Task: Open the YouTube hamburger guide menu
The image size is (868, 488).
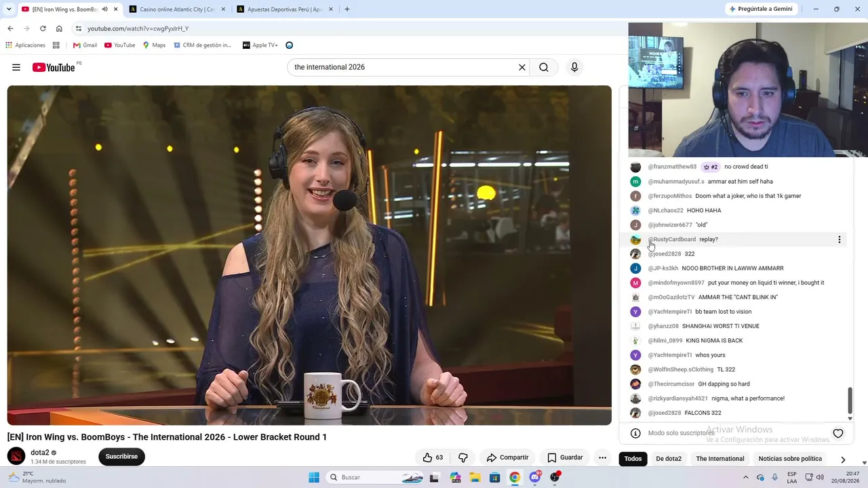Action: click(16, 67)
